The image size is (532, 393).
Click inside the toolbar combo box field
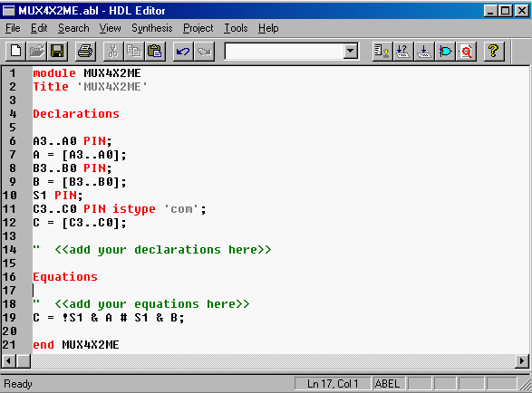[x=285, y=52]
